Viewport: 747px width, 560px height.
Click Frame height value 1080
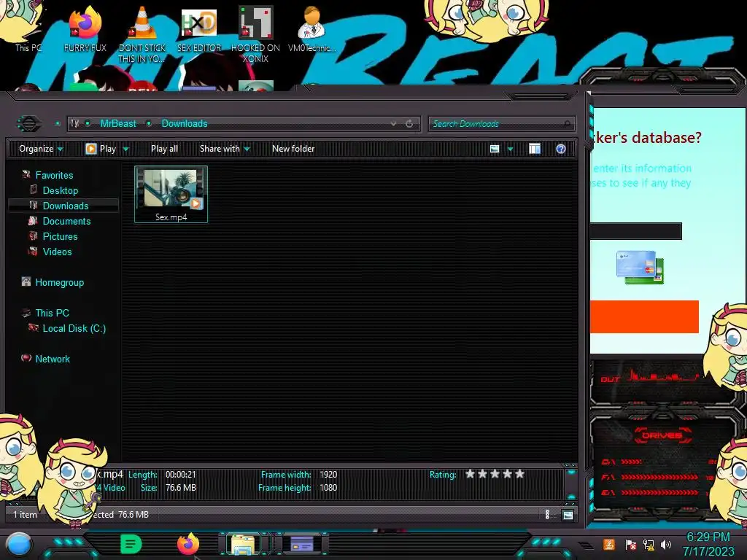pyautogui.click(x=328, y=488)
